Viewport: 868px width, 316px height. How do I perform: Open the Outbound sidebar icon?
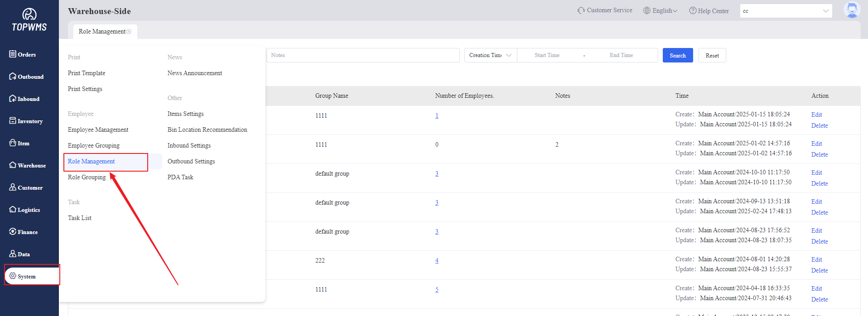13,77
